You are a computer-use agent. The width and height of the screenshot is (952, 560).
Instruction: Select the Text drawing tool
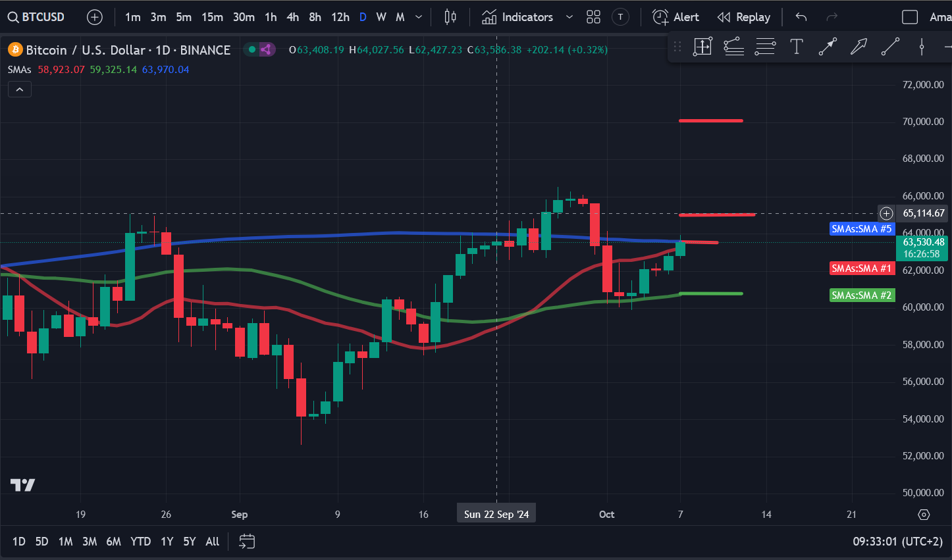pyautogui.click(x=796, y=46)
